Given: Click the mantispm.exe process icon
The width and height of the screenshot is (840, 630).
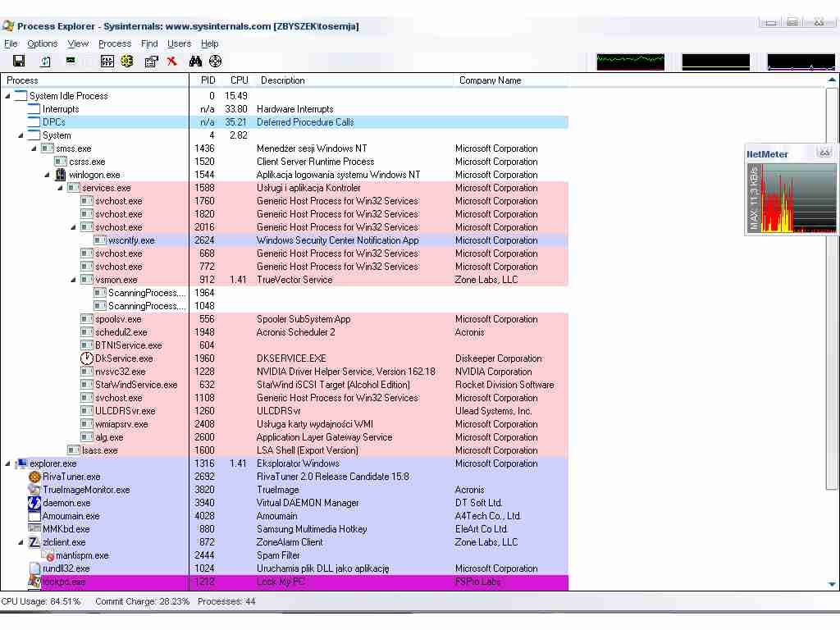Looking at the screenshot, I should pyautogui.click(x=48, y=555).
